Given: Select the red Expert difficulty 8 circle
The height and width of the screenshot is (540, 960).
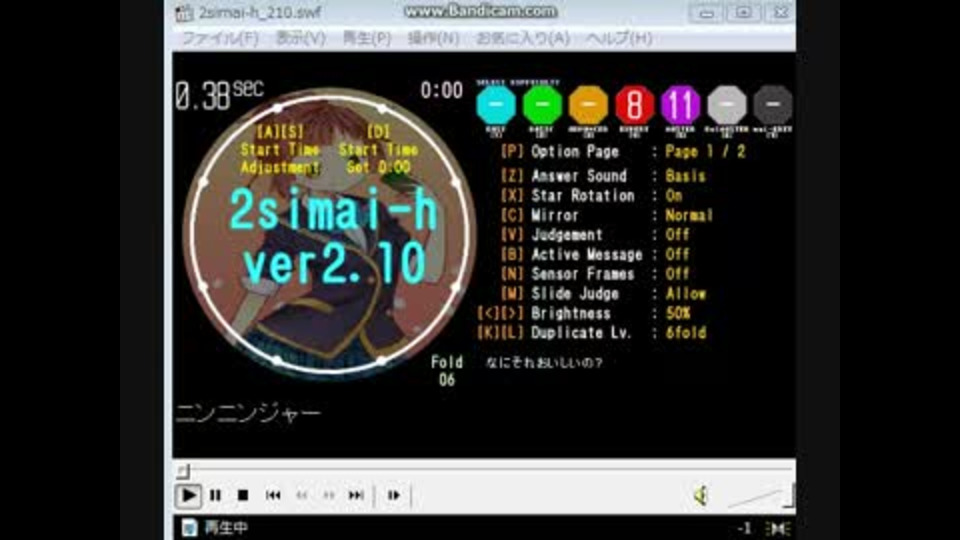Looking at the screenshot, I should coord(634,105).
